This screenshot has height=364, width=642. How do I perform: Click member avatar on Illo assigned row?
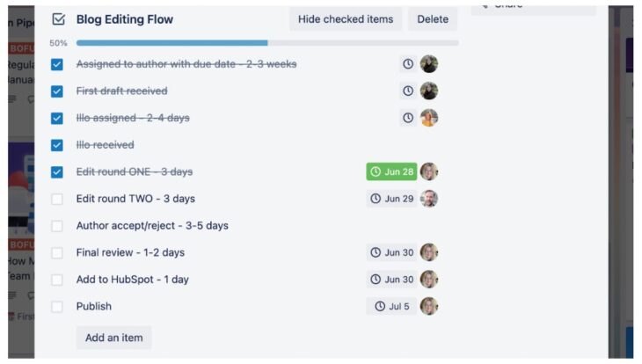429,118
